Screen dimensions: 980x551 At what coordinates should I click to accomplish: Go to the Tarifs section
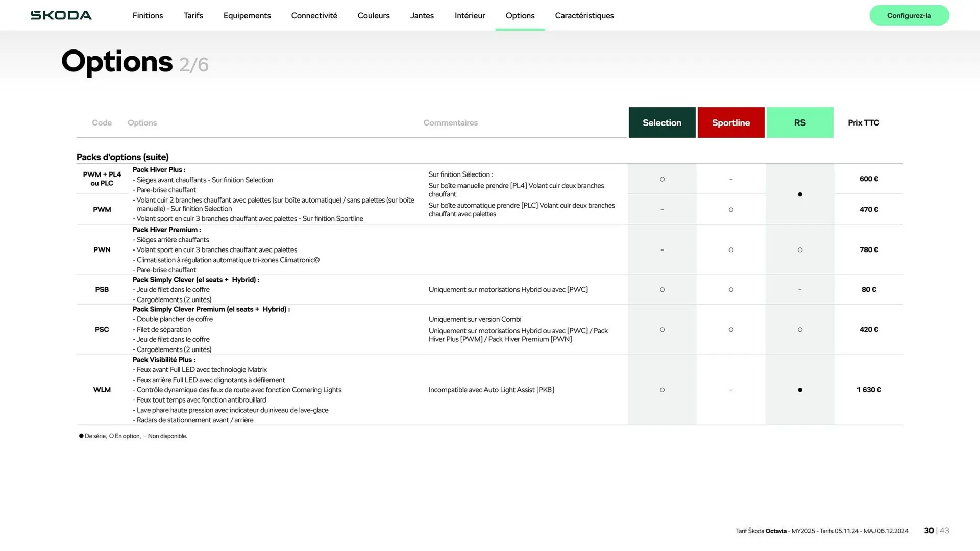(x=193, y=16)
